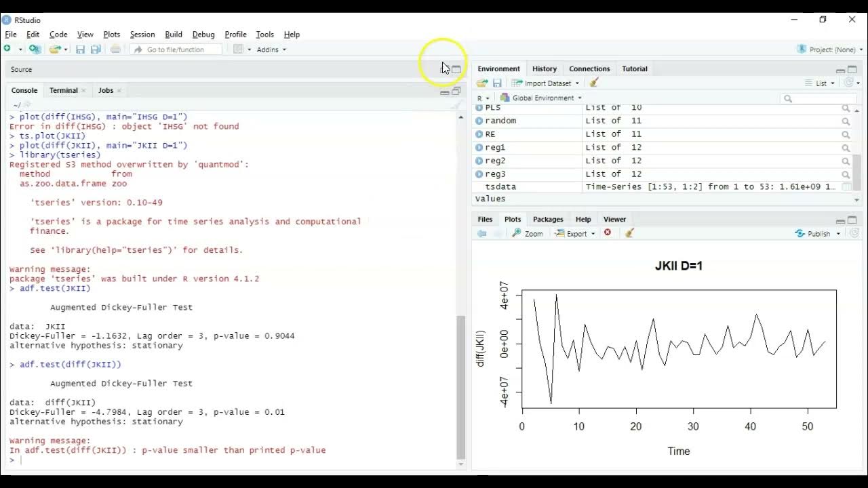Click the Open File folder icon

(x=54, y=49)
